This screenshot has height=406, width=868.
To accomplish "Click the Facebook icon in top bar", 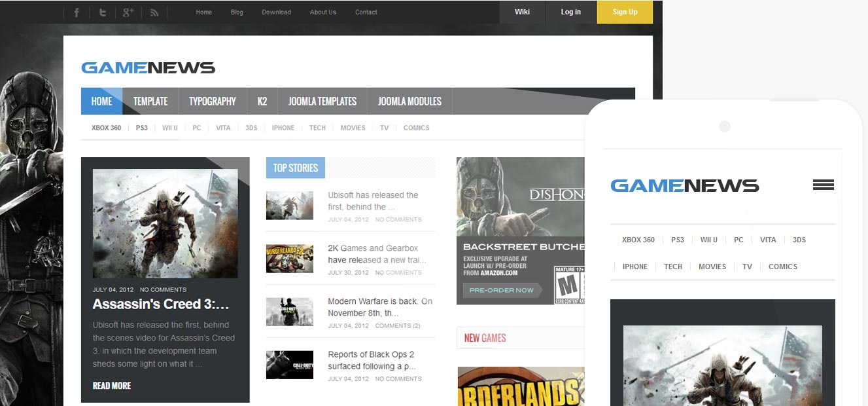I will 77,12.
